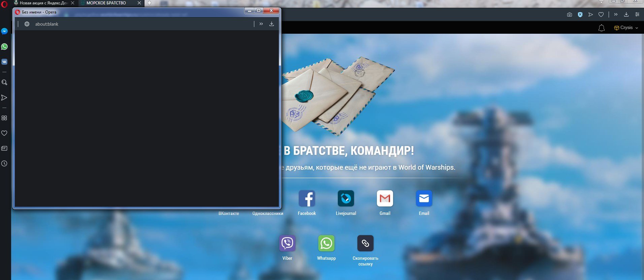Select the МОРСКОЕ БРАТСТВО tab
This screenshot has width=644, height=280.
pyautogui.click(x=106, y=3)
